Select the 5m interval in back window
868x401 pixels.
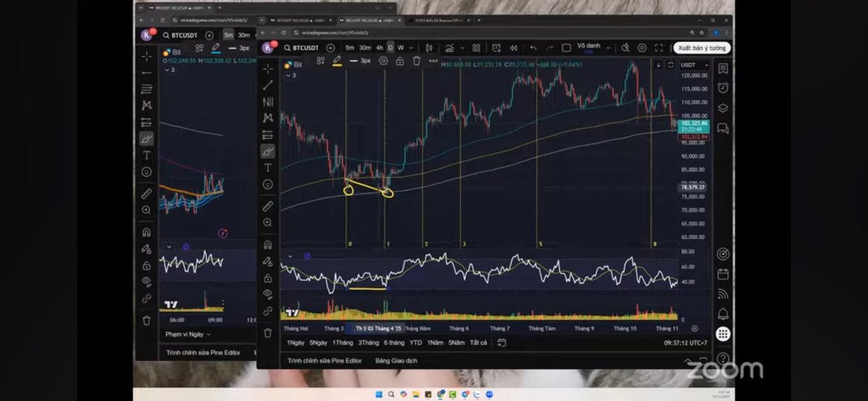pos(228,35)
